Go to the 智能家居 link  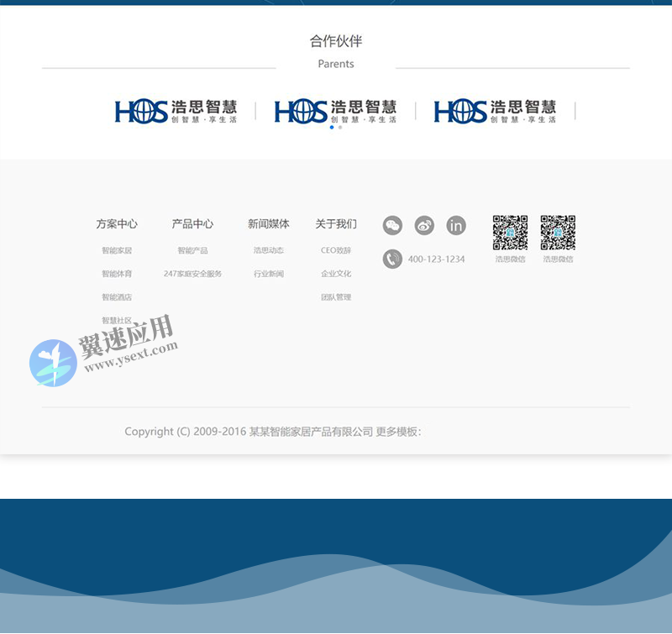[x=117, y=250]
